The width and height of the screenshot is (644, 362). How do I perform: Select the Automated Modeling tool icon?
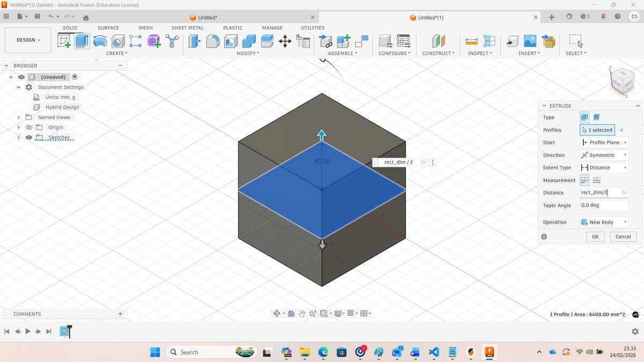[x=172, y=41]
